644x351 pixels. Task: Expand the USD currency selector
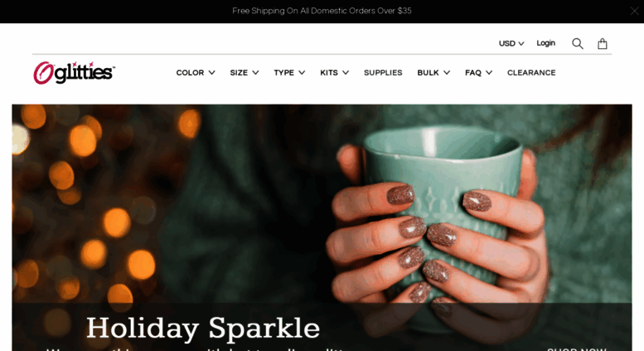(x=511, y=44)
